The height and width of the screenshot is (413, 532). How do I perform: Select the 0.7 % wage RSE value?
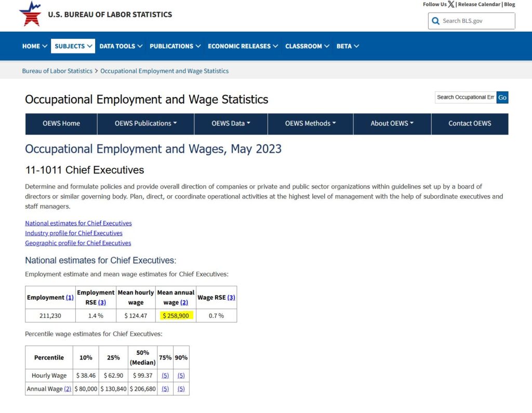click(216, 316)
